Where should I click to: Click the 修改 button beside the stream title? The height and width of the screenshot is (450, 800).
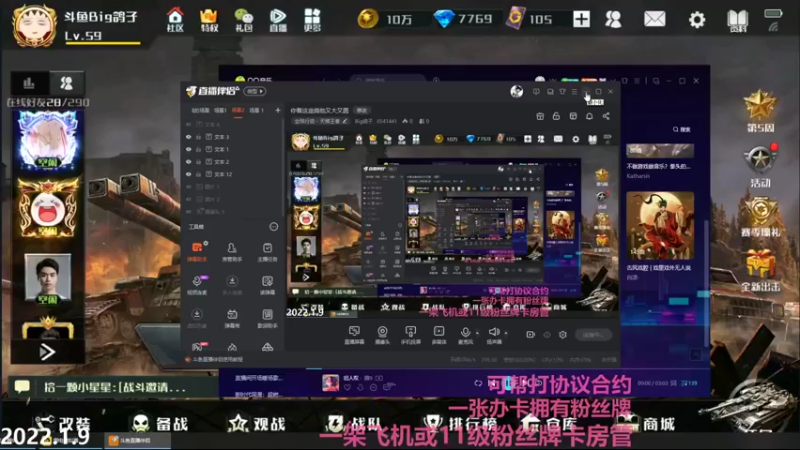(x=362, y=110)
